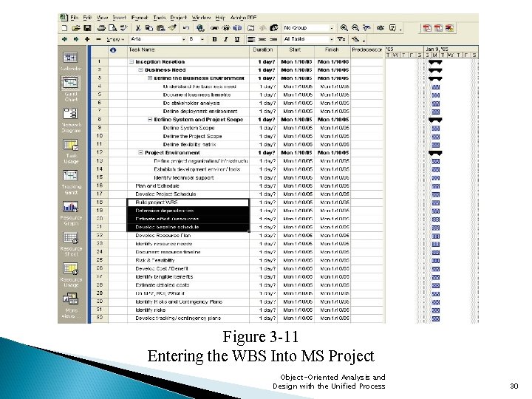Open the Format menu
The width and height of the screenshot is (532, 399).
[x=139, y=17]
